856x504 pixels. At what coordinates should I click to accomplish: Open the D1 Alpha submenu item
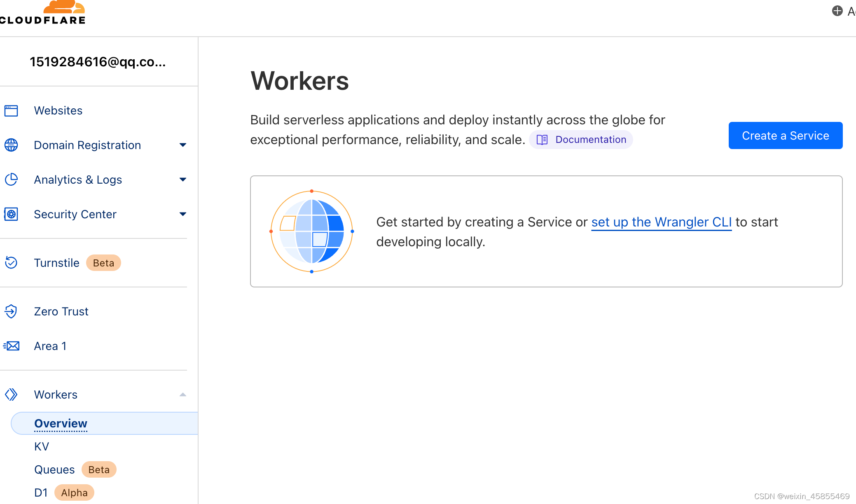pos(41,492)
